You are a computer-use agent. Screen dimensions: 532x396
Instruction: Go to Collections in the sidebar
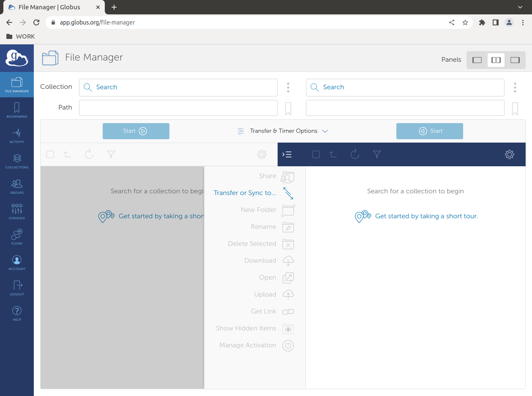[x=17, y=161]
